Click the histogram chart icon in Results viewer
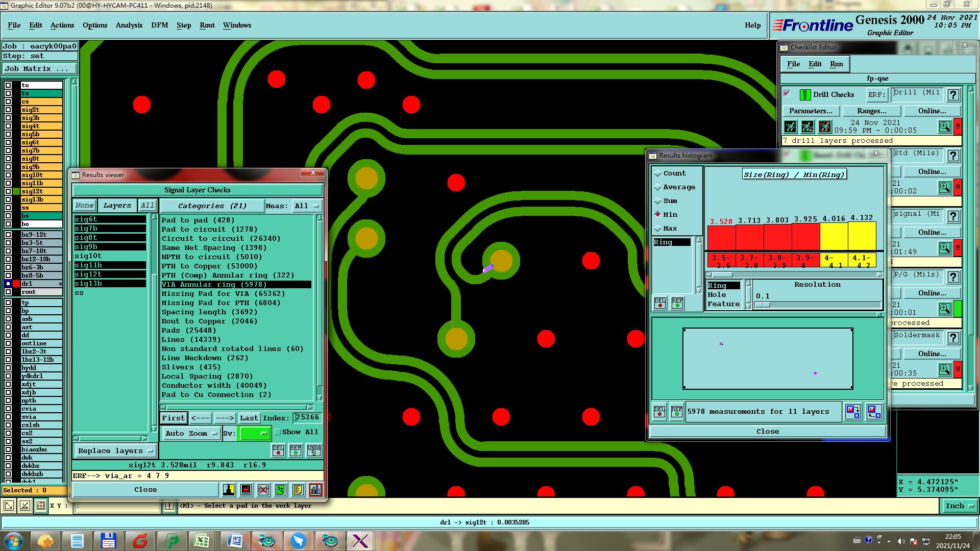The width and height of the screenshot is (980, 551). [x=315, y=490]
